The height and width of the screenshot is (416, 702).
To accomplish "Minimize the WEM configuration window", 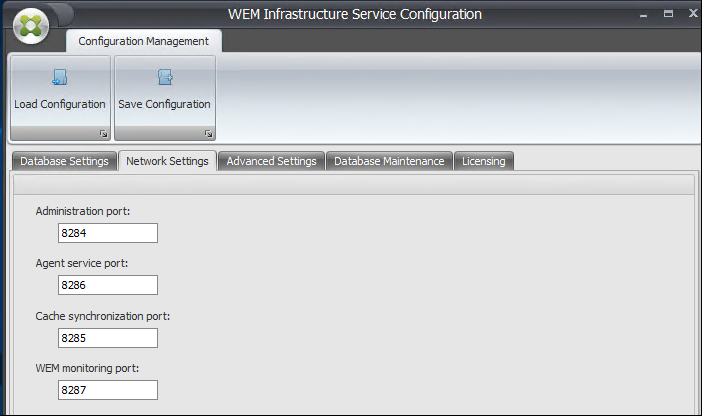I will pyautogui.click(x=643, y=15).
